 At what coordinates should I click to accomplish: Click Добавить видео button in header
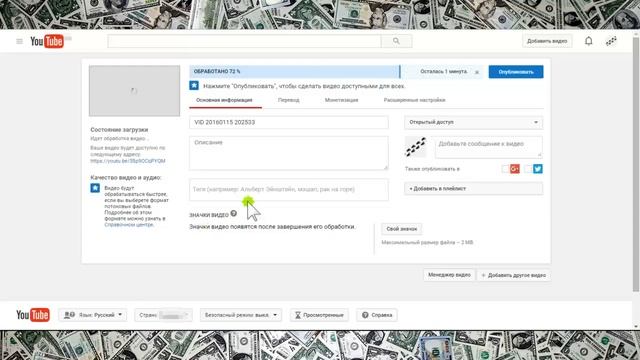click(x=547, y=41)
